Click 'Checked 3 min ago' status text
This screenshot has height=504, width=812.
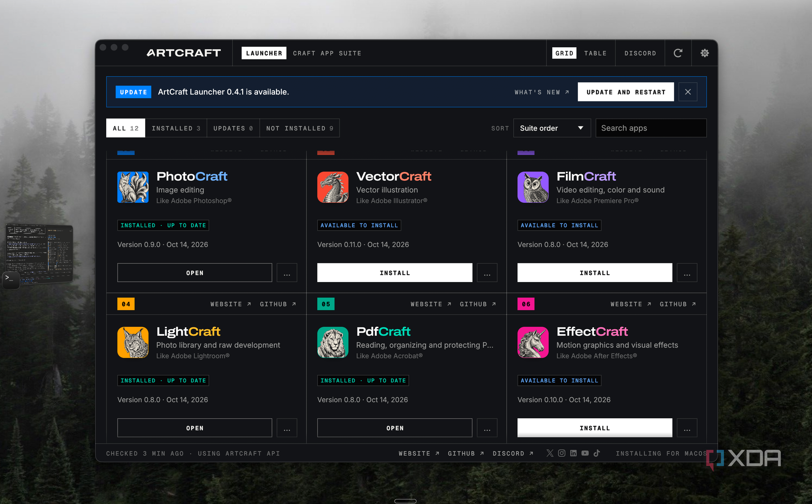click(145, 453)
